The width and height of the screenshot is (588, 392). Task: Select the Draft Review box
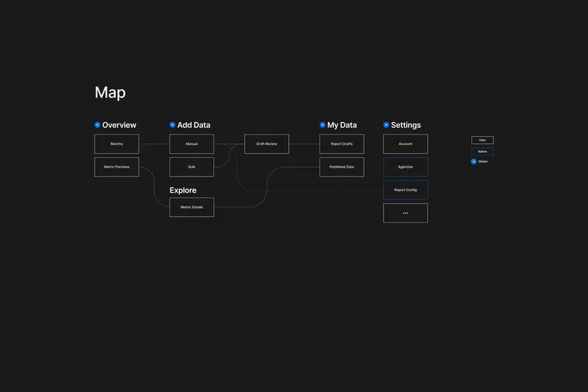(x=267, y=143)
